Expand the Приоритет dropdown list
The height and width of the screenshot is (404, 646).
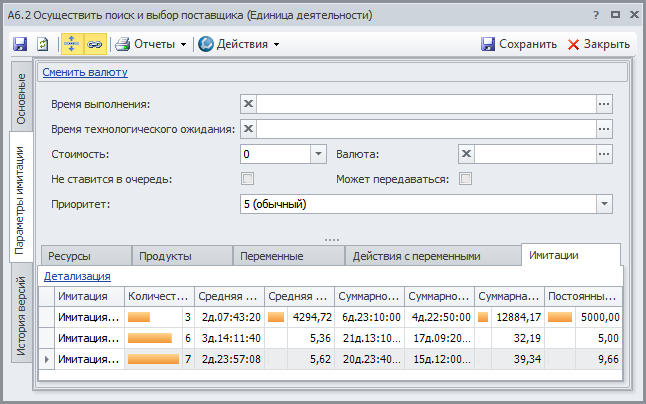pos(603,204)
